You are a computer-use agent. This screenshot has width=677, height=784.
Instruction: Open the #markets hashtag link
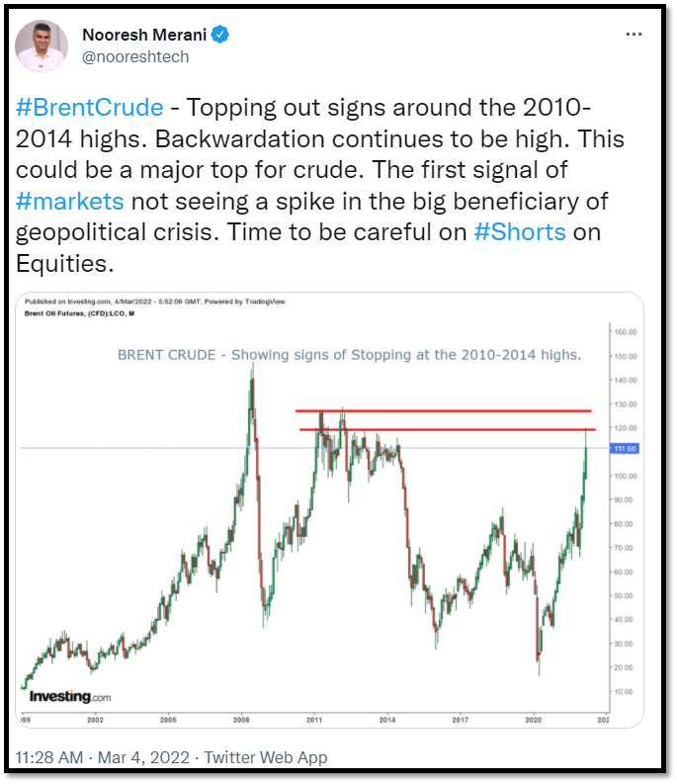pos(69,202)
